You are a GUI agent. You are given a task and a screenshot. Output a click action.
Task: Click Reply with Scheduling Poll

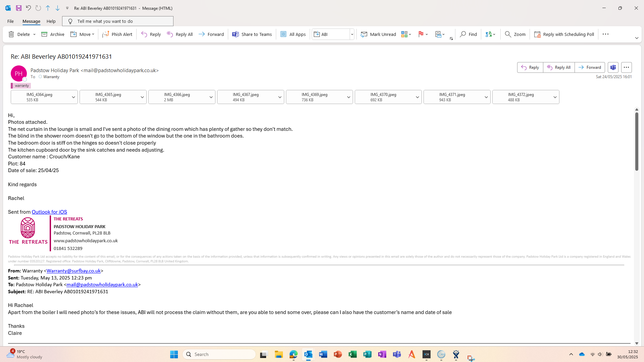[564, 34]
